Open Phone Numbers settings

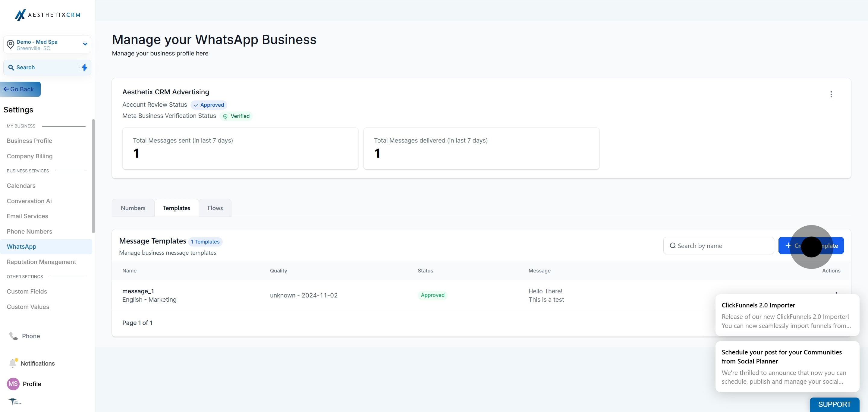(x=29, y=231)
